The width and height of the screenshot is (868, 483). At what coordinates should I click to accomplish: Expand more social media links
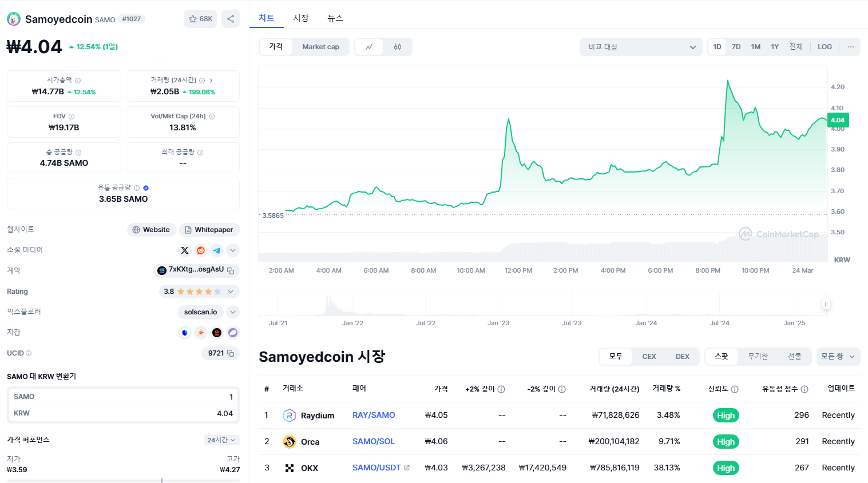[233, 250]
